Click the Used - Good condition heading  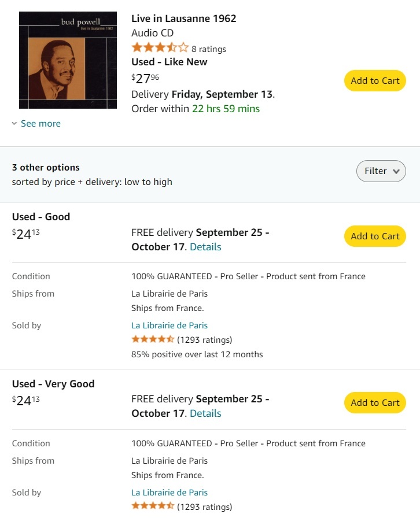tap(41, 217)
